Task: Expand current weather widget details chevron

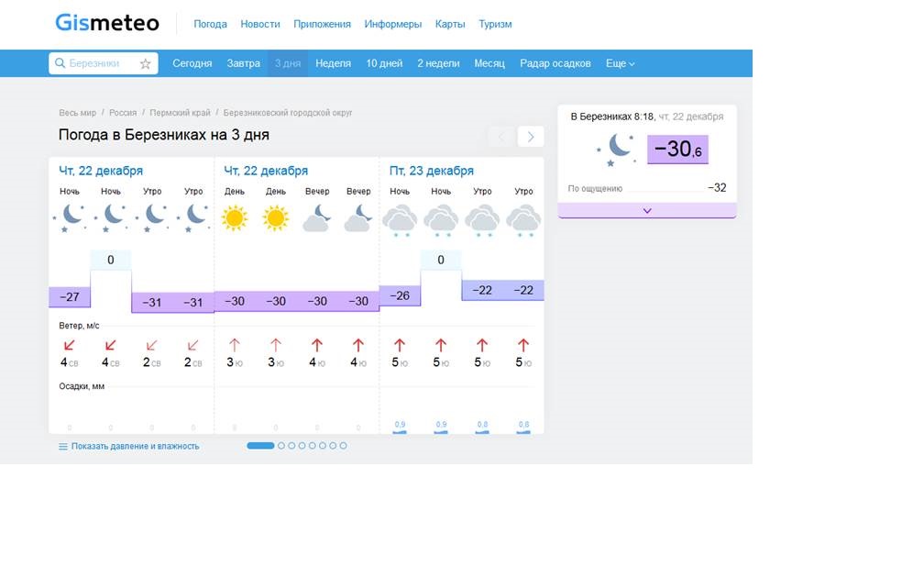Action: point(646,210)
